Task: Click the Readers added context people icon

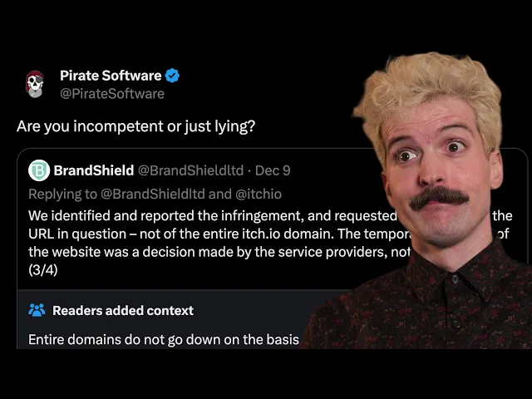Action: click(x=37, y=310)
